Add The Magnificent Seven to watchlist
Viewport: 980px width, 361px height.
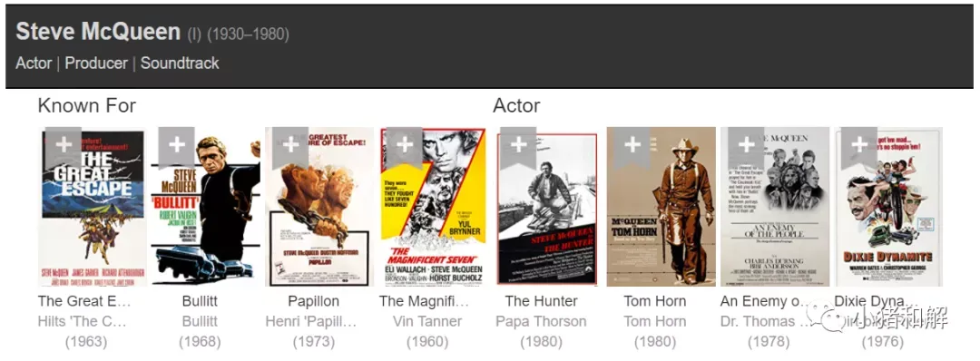(405, 148)
